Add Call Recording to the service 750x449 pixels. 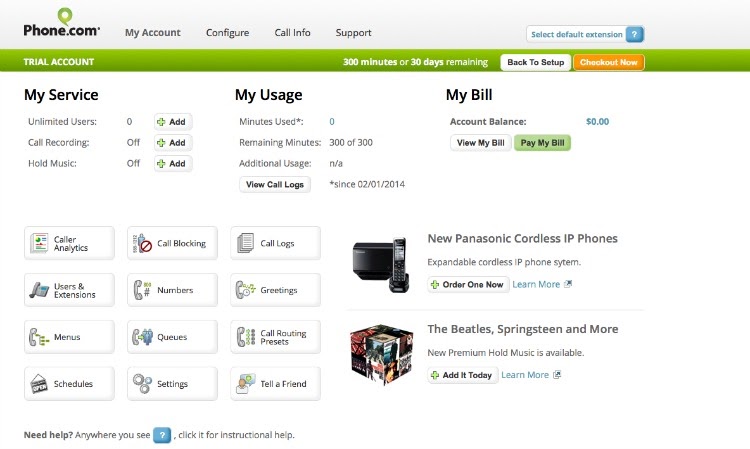tap(173, 143)
